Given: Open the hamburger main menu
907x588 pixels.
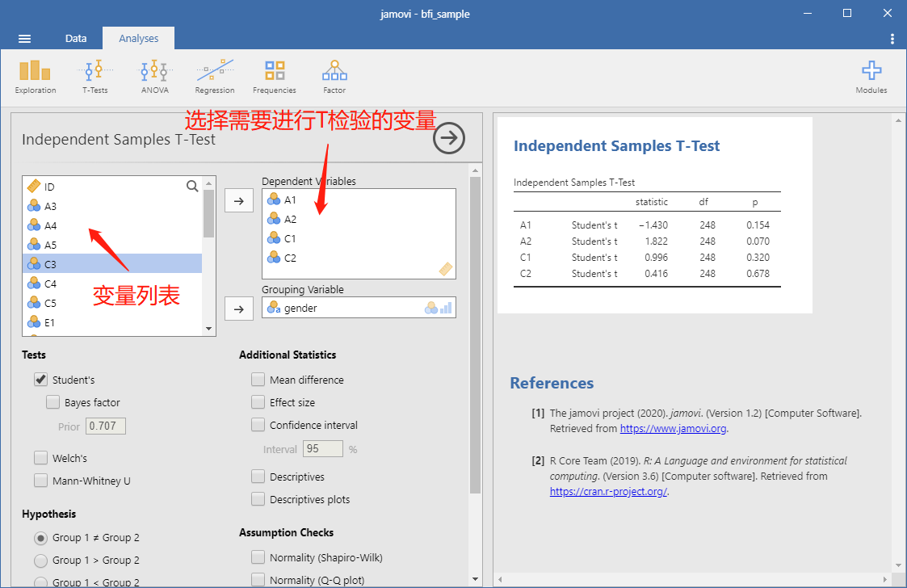Looking at the screenshot, I should [x=24, y=39].
